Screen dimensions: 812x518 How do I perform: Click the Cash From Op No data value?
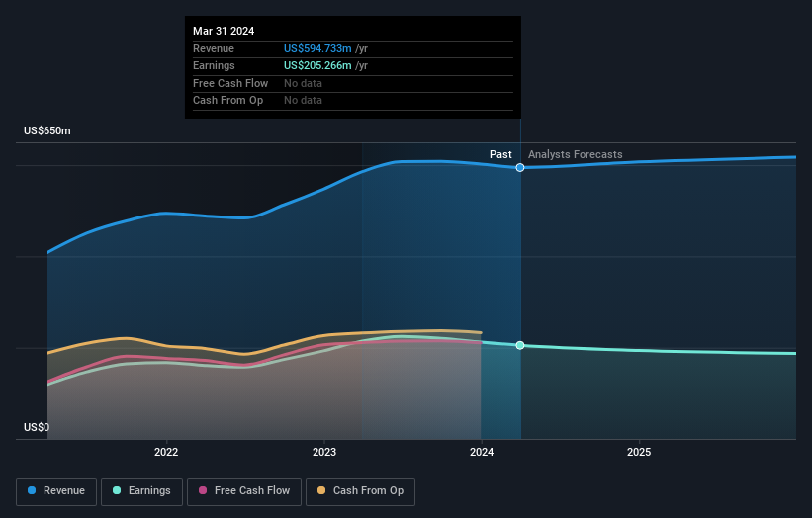click(303, 101)
